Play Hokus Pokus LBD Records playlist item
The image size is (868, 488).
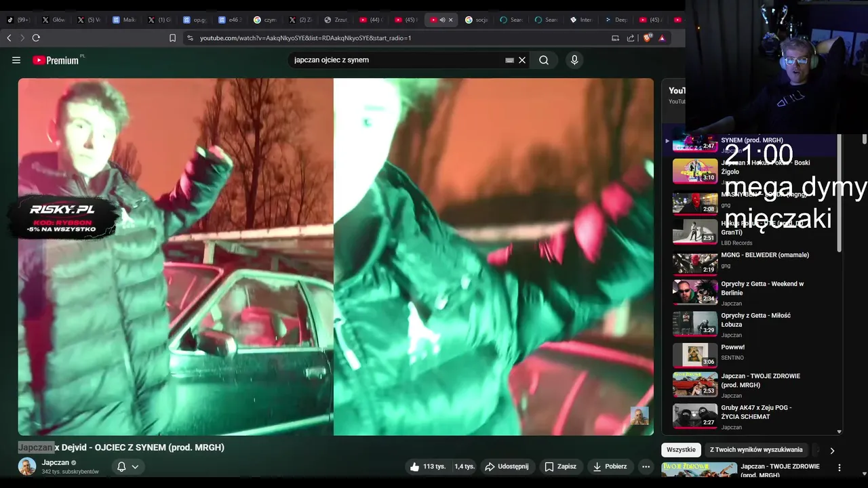(751, 232)
